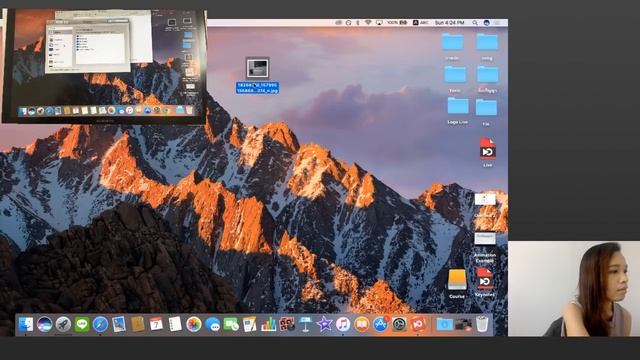
Task: Open the Time Machine menu bar icon
Action: pyautogui.click(x=349, y=23)
